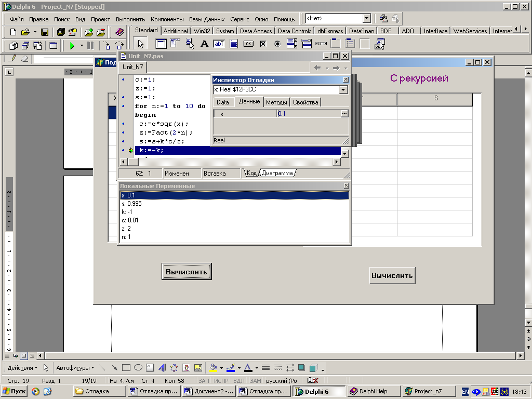Click the Open Project icon
Viewport: 532px width, 399px height.
click(73, 32)
